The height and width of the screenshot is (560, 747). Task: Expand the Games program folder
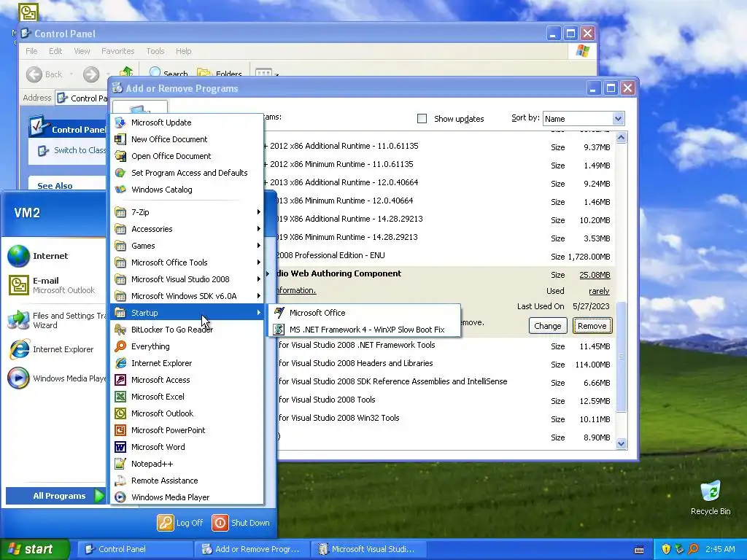187,246
